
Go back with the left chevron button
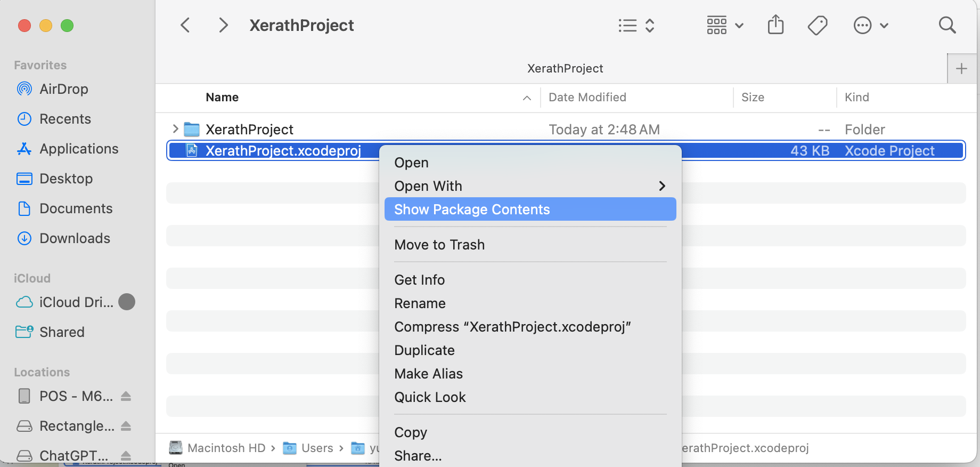pos(185,25)
